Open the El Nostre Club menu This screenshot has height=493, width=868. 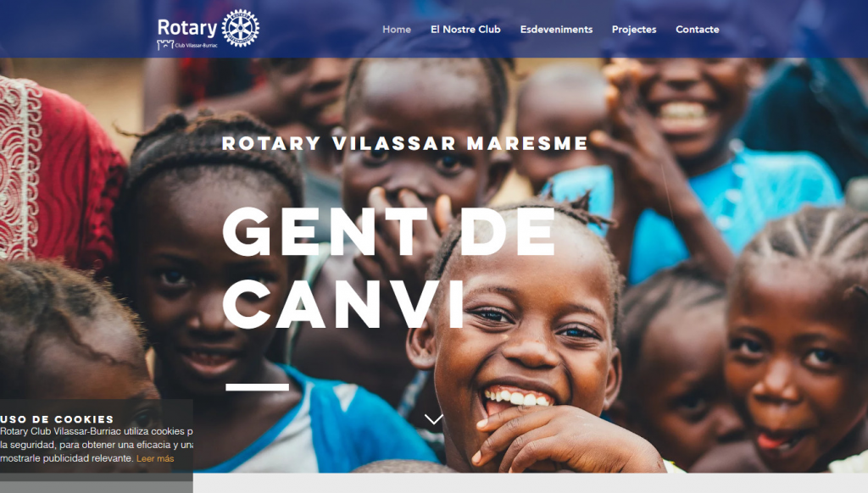tap(465, 30)
